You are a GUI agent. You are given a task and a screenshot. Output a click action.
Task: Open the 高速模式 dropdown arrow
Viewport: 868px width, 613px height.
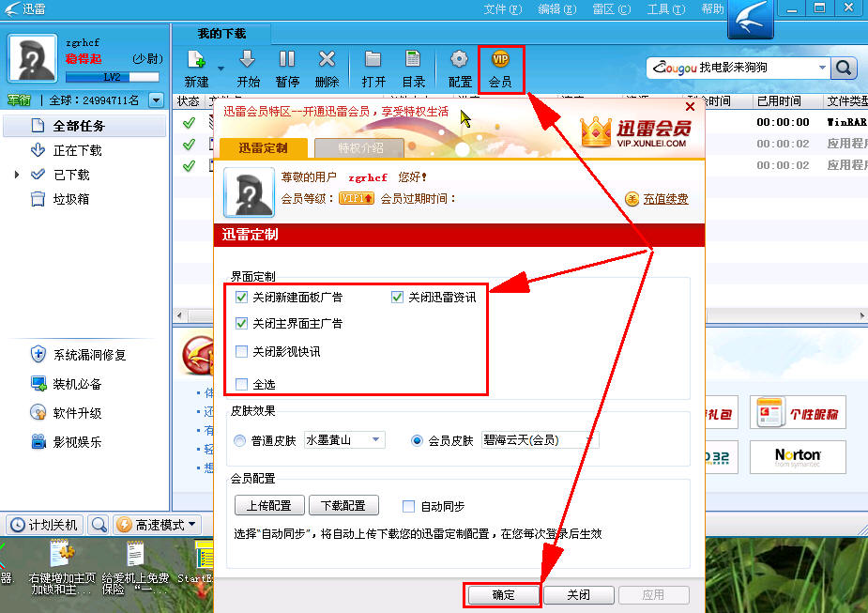point(192,524)
